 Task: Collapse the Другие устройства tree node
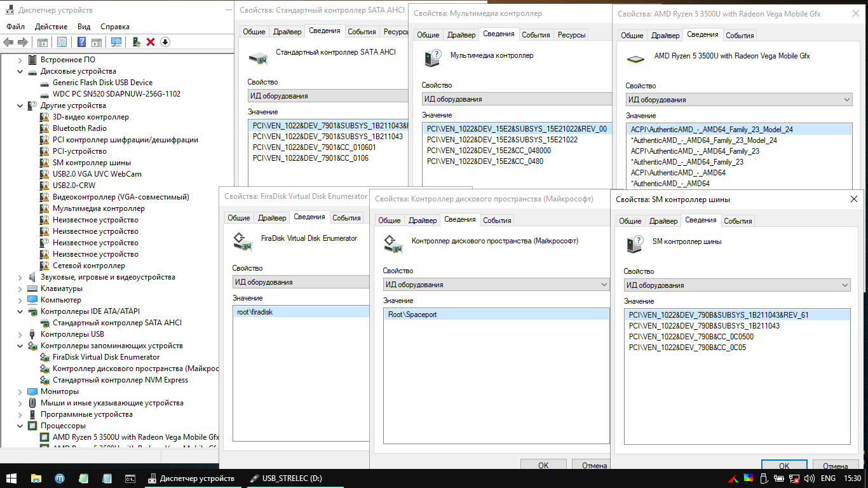pyautogui.click(x=20, y=105)
